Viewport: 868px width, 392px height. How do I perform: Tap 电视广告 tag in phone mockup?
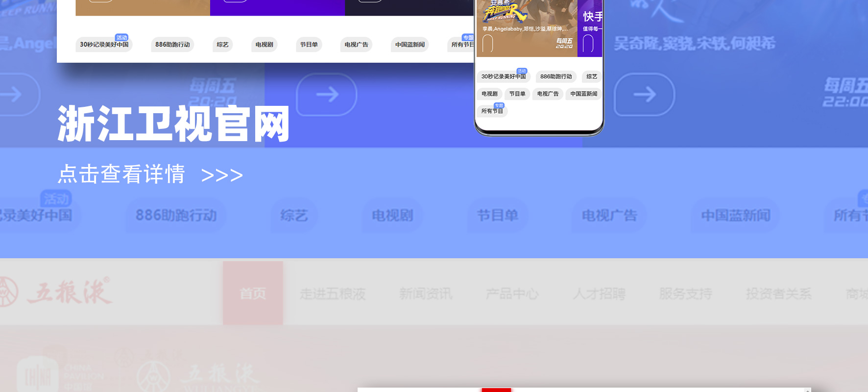click(548, 94)
